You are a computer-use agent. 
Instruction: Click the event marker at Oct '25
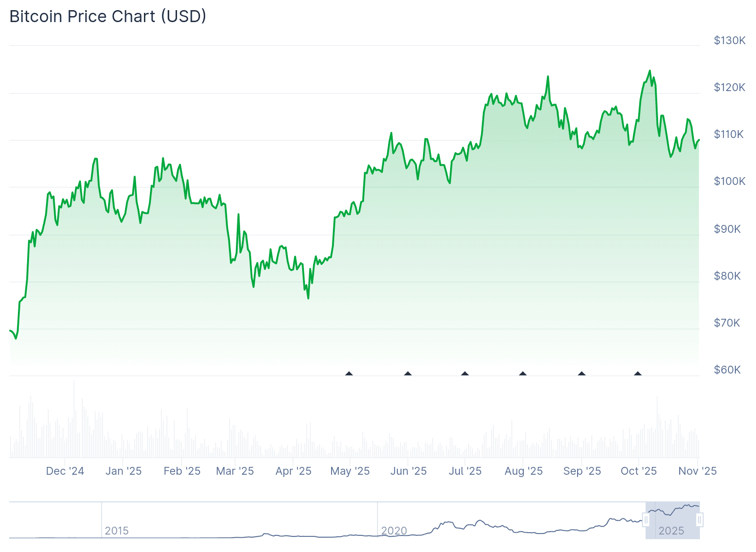[x=638, y=374]
